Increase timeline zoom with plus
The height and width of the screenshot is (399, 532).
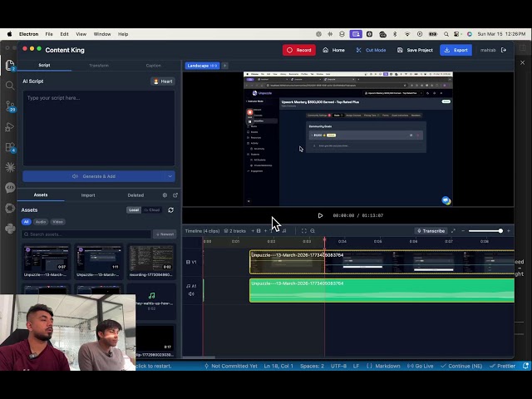click(509, 231)
